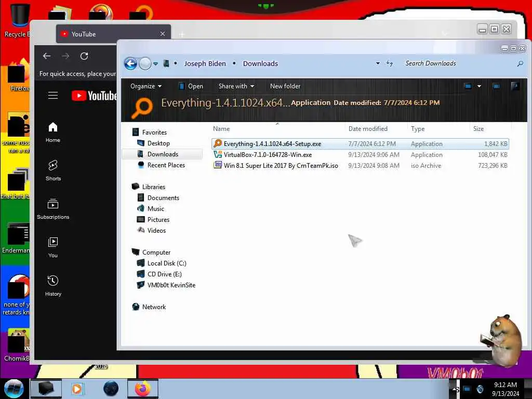Refresh the Downloads folder view
The height and width of the screenshot is (399, 532).
coord(390,63)
